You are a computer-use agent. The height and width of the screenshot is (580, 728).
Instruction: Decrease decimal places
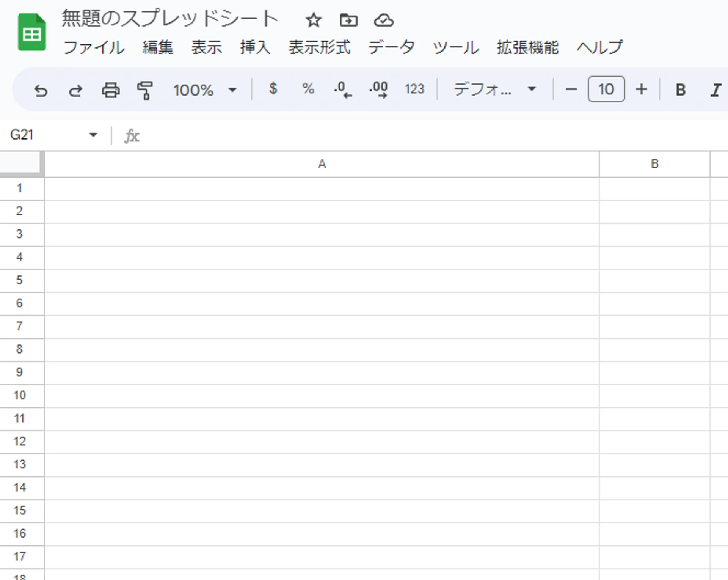pos(343,90)
